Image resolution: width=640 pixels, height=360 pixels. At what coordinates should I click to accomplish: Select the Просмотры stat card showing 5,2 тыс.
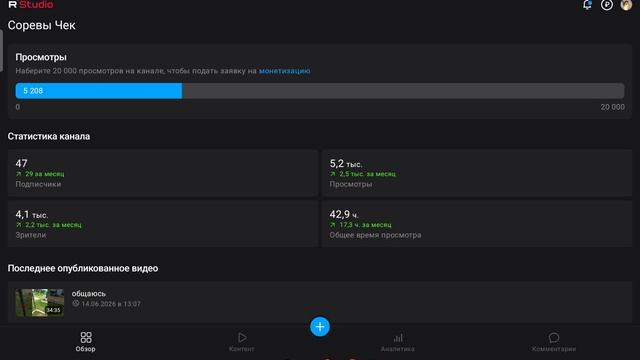click(477, 173)
